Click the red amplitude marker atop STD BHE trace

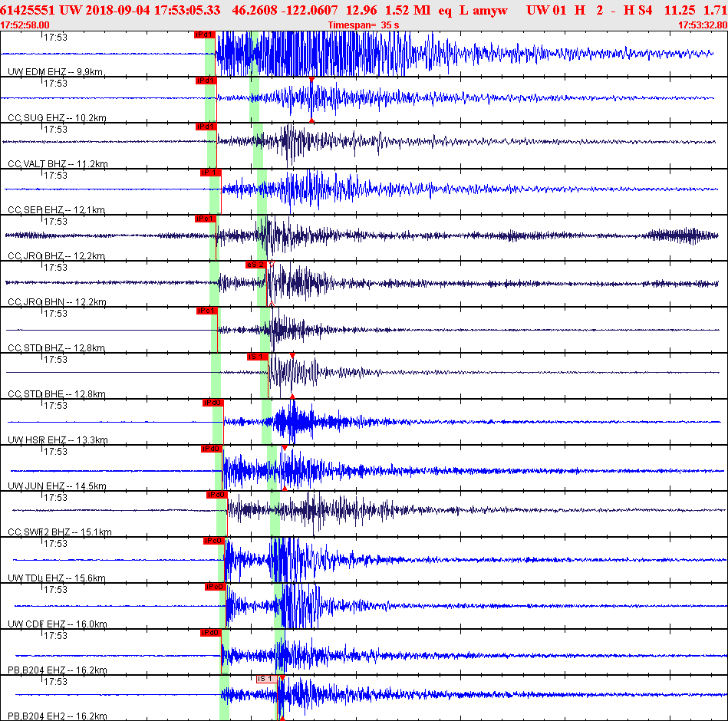[x=292, y=356]
